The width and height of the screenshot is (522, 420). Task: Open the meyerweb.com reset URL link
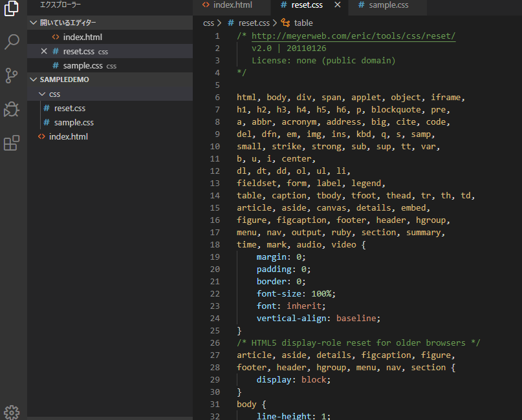[353, 36]
